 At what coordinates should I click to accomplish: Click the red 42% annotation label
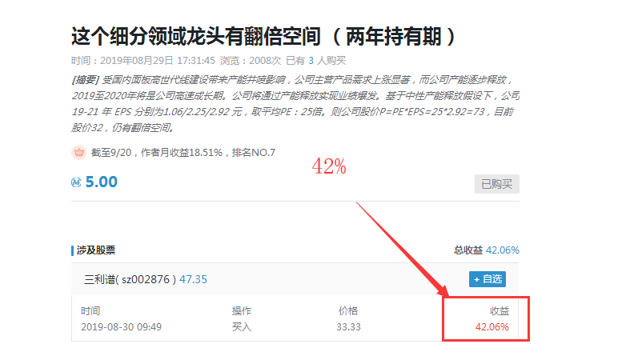[x=329, y=166]
